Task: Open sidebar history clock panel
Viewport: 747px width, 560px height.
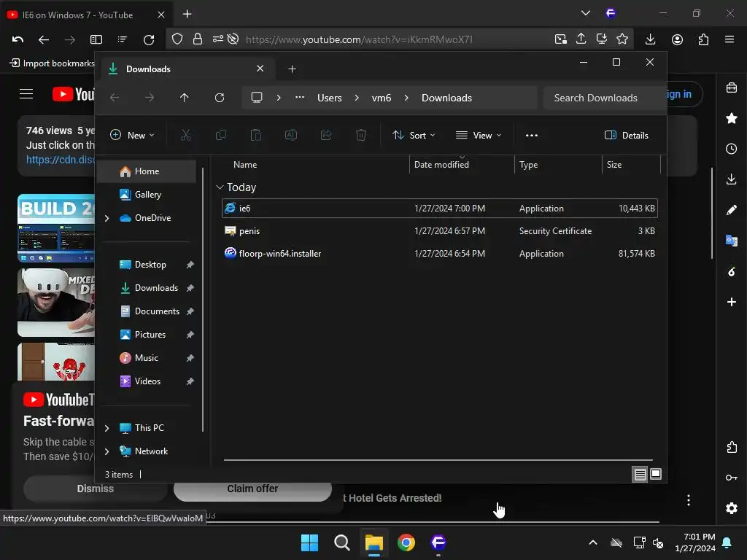Action: (x=732, y=149)
